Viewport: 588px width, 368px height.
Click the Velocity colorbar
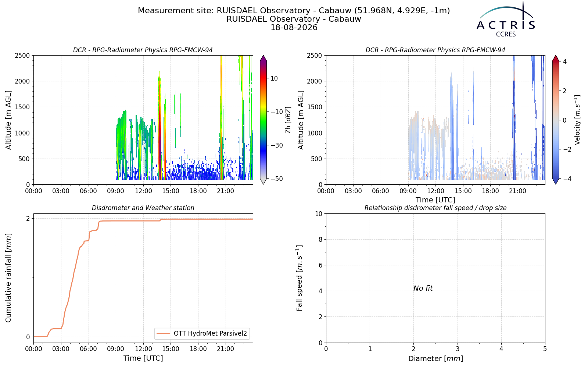point(556,120)
